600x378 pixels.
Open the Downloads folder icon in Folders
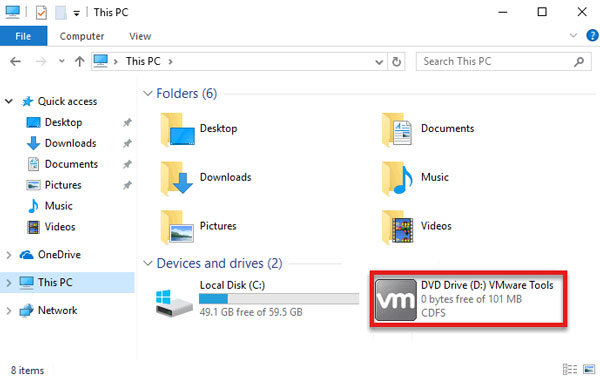point(177,179)
